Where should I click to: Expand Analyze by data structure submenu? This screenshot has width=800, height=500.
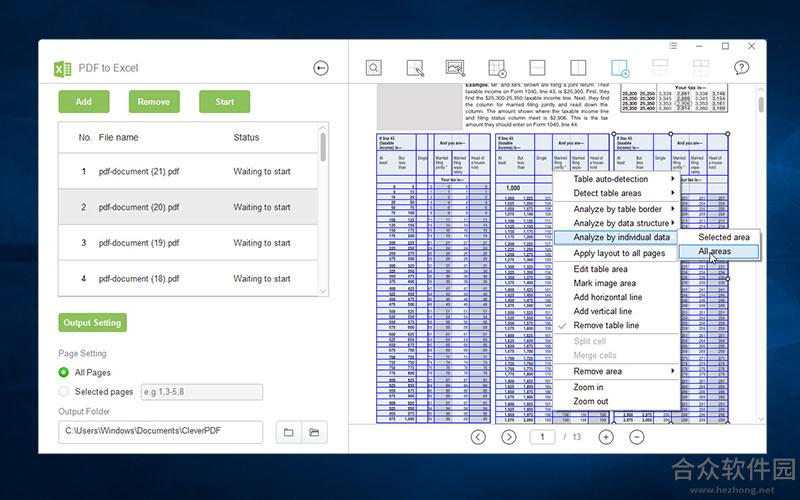(616, 223)
